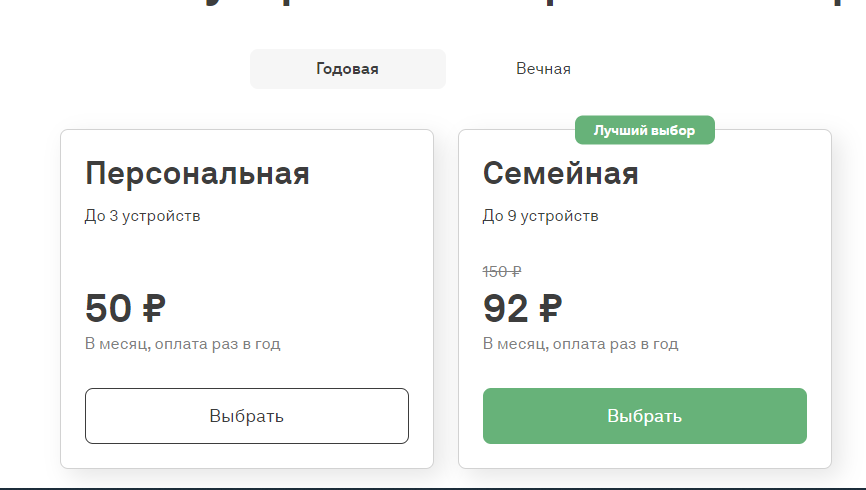Click the 92 ₽ discounted price number
Viewport: 866px width, 490px height.
506,308
